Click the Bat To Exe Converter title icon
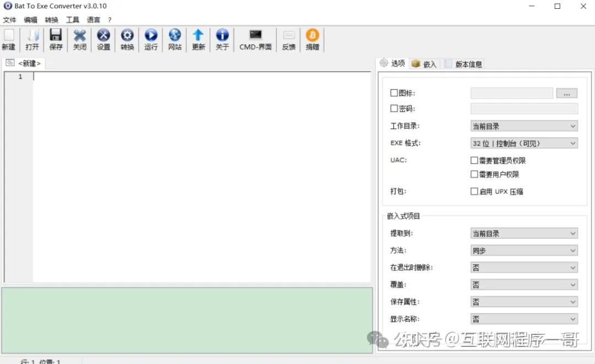 tap(8, 6)
